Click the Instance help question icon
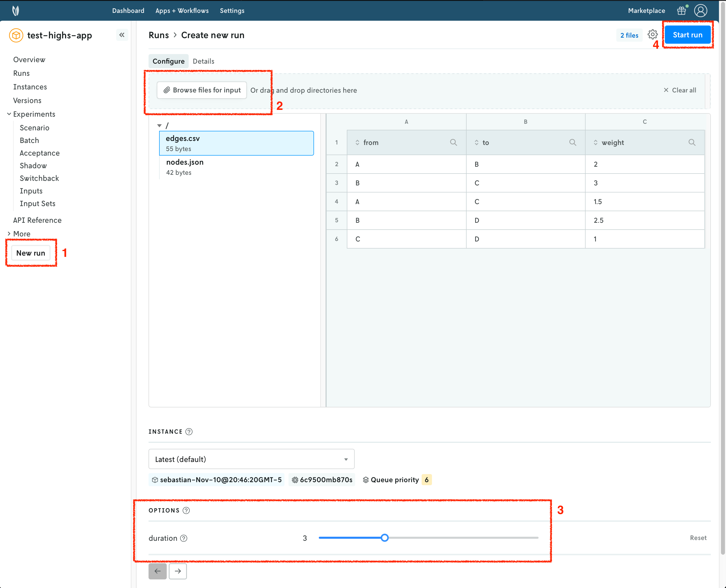This screenshot has height=588, width=726. tap(189, 431)
